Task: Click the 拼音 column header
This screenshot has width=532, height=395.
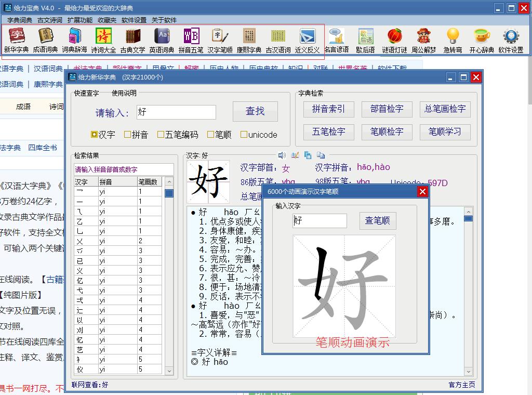Action: point(118,182)
